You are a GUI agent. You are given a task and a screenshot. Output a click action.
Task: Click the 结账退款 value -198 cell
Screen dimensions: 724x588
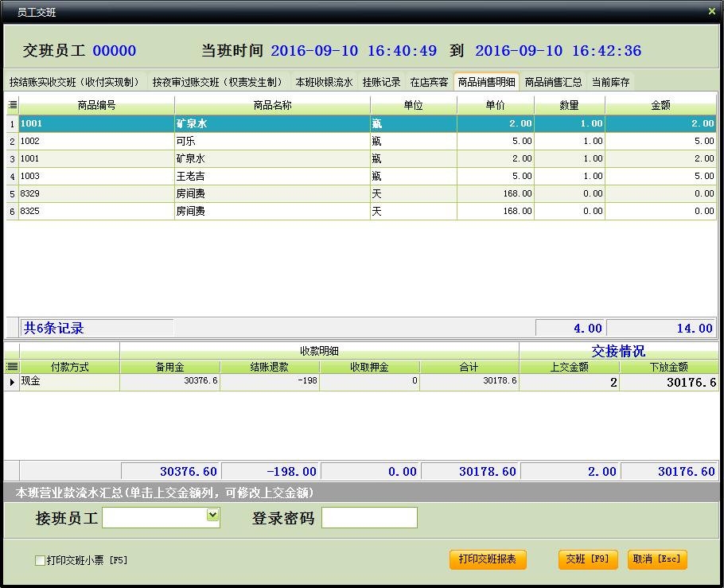coord(270,382)
